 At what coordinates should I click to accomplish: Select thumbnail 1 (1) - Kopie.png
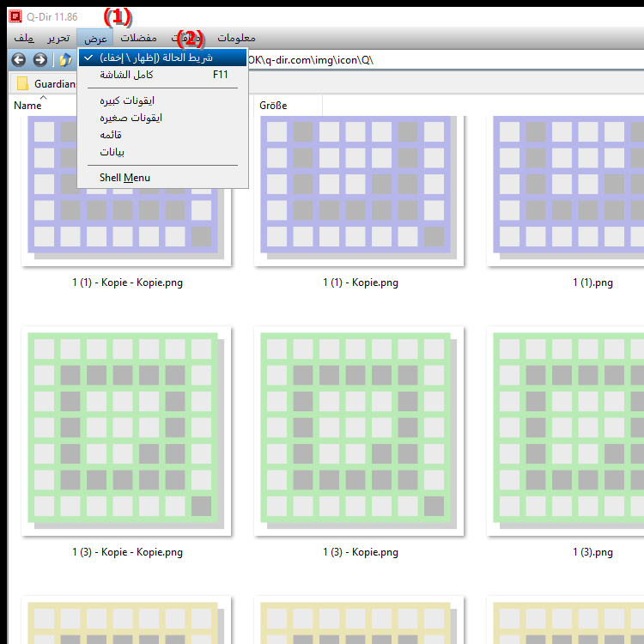(x=359, y=191)
